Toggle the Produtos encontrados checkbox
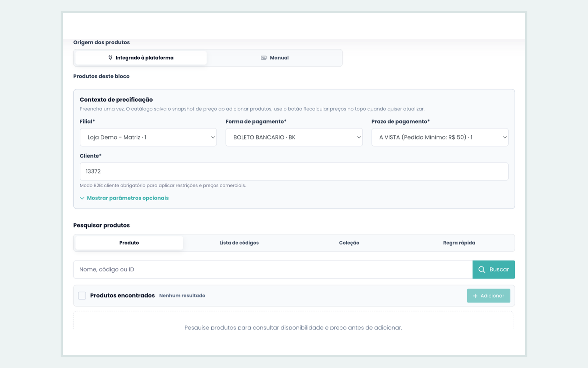Image resolution: width=588 pixels, height=368 pixels. click(x=82, y=296)
